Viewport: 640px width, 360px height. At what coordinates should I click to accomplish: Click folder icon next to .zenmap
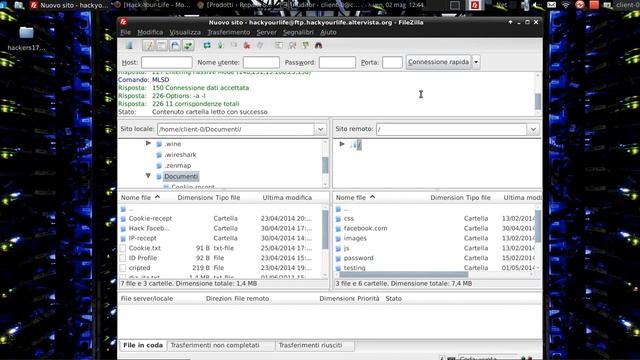click(x=159, y=166)
